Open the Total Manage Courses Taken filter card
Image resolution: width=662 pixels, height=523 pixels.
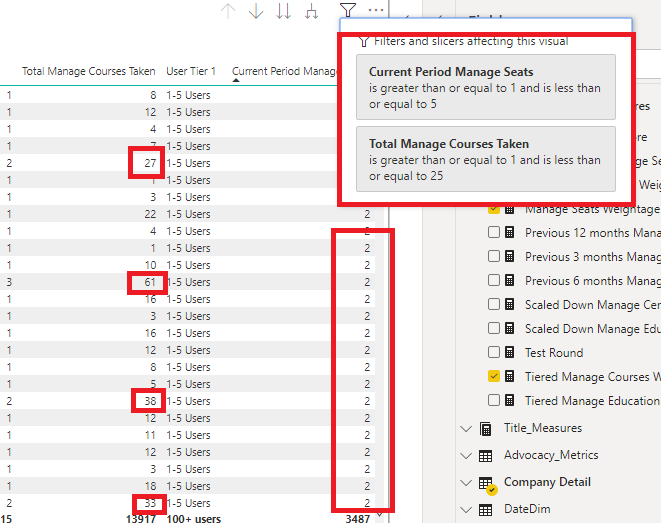click(x=486, y=159)
